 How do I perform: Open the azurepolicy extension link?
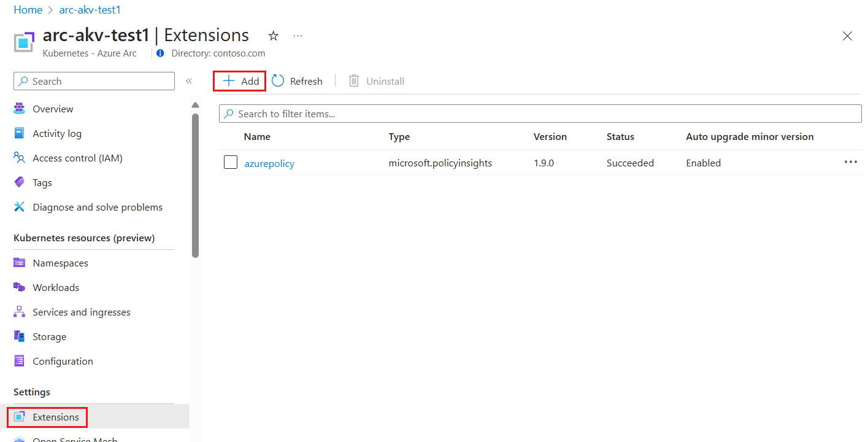click(x=269, y=163)
